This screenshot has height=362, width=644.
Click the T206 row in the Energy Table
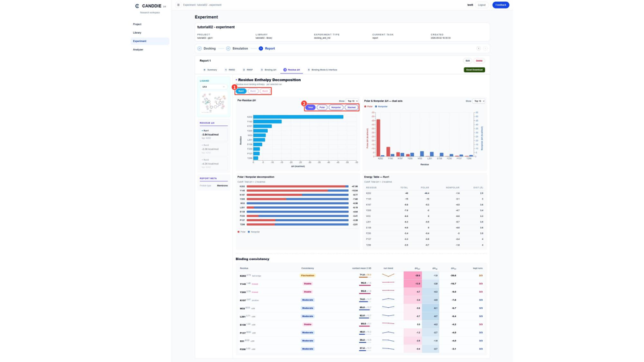(x=424, y=245)
